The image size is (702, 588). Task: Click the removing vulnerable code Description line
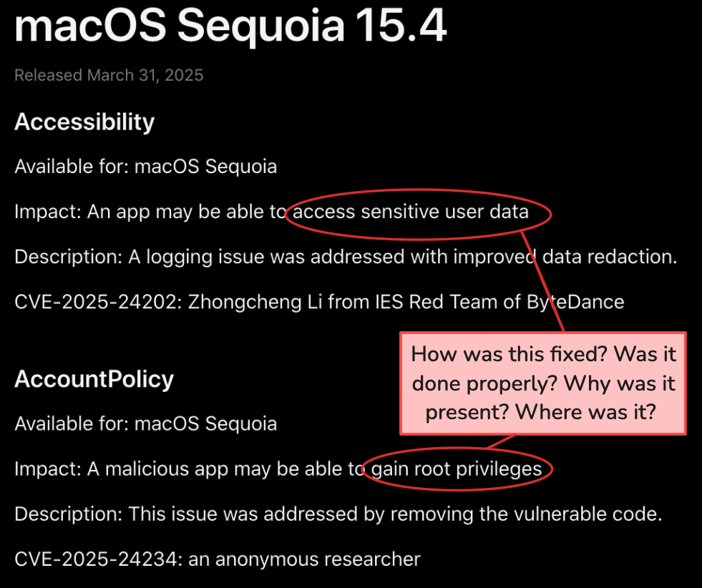click(x=338, y=514)
